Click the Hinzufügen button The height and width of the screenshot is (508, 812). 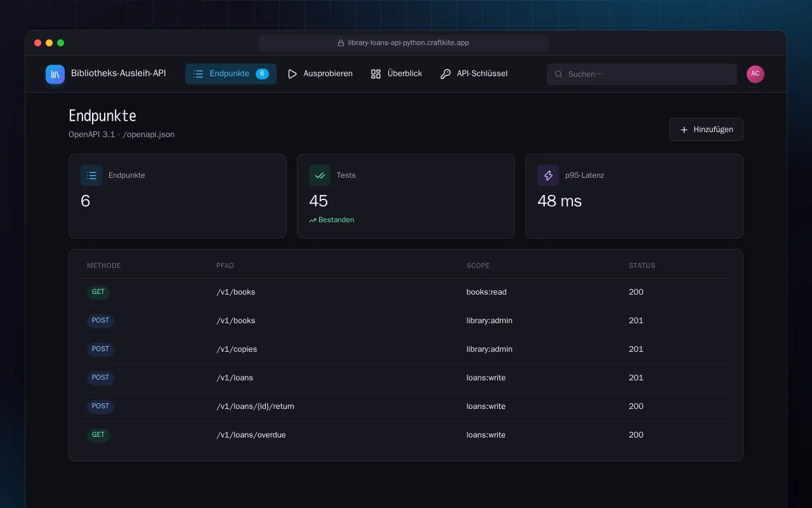706,130
